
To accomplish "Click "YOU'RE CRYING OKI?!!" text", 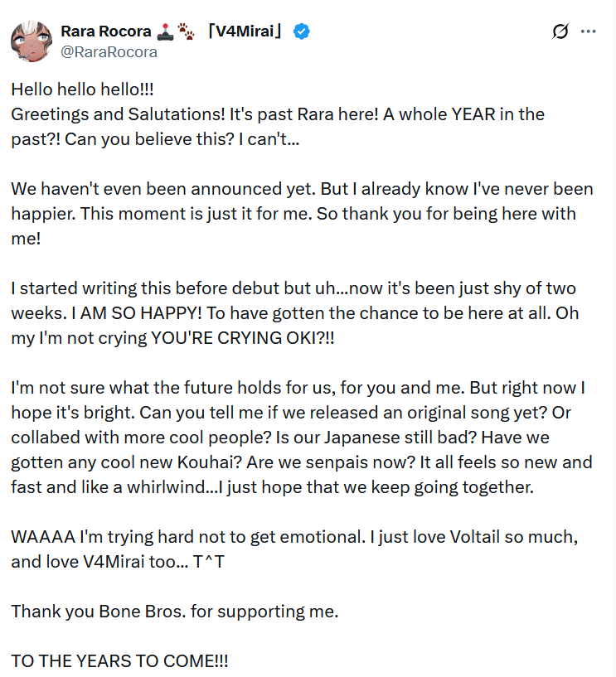I will [x=242, y=338].
